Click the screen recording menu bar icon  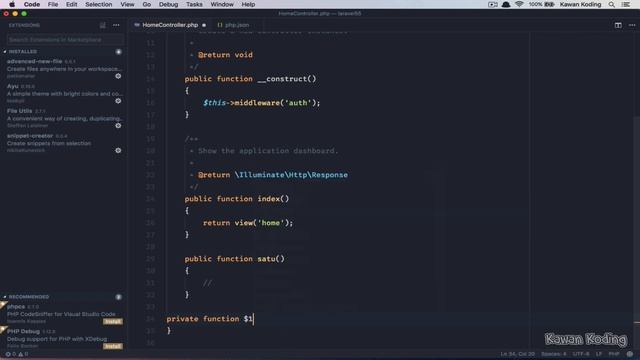click(493, 4)
